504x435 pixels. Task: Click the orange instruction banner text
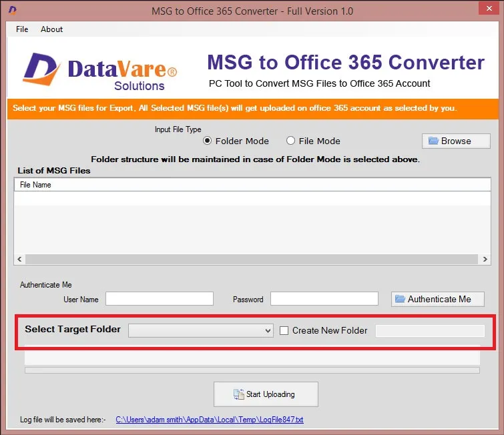[x=234, y=108]
